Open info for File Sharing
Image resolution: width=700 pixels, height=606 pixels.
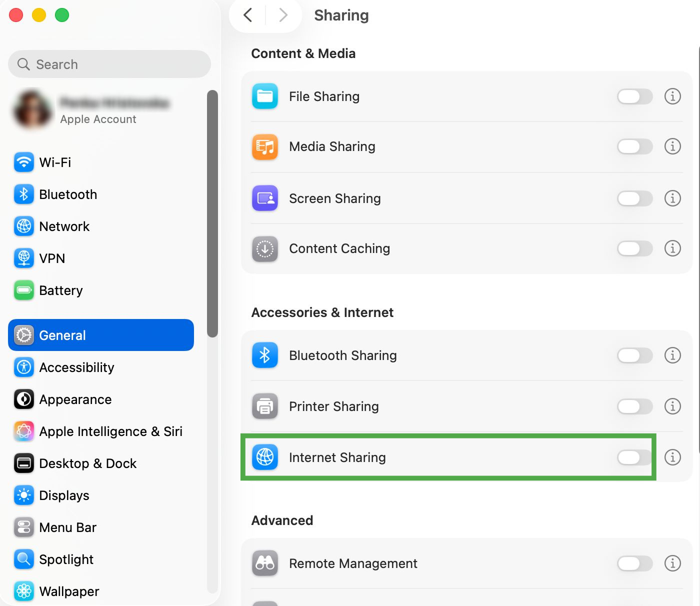click(672, 96)
